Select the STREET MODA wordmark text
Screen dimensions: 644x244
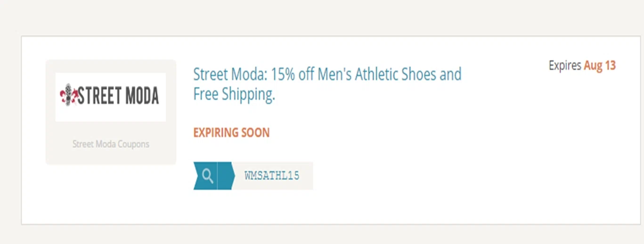[118, 96]
